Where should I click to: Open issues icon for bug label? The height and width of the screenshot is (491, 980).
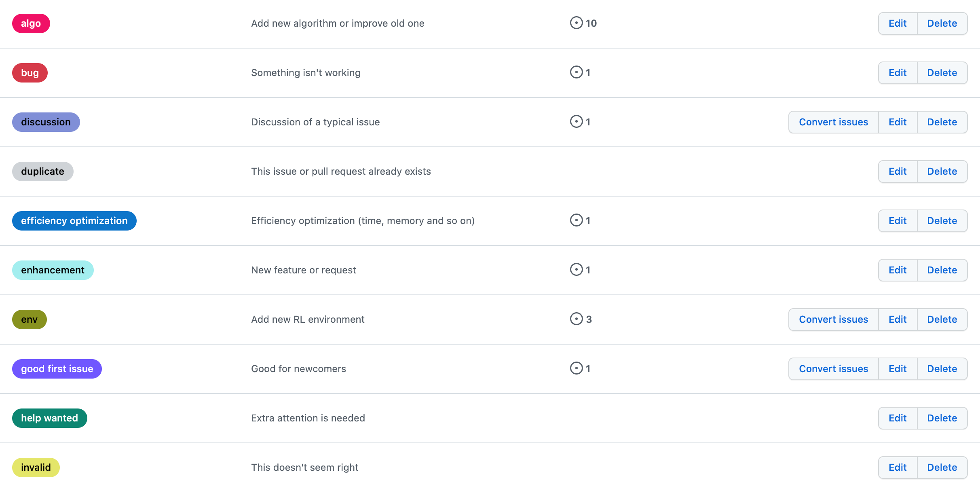tap(576, 72)
